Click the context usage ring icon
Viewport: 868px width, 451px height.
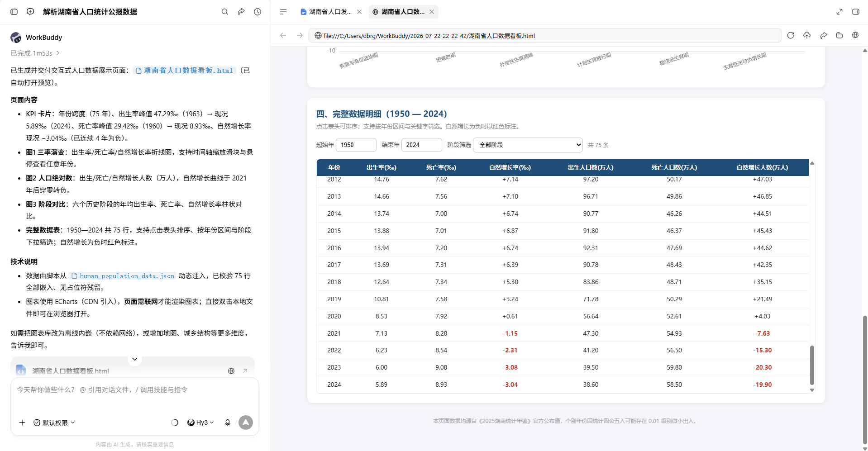[x=175, y=423]
